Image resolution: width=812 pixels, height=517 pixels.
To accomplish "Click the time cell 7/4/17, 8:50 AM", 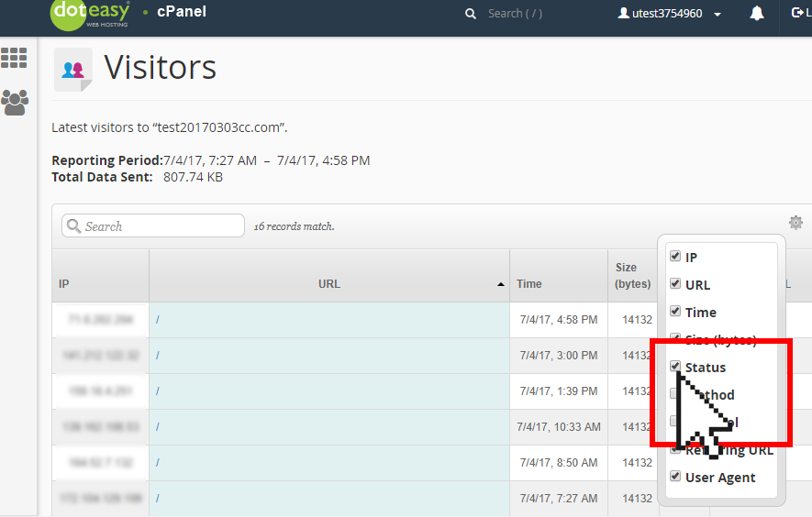I will 559,463.
